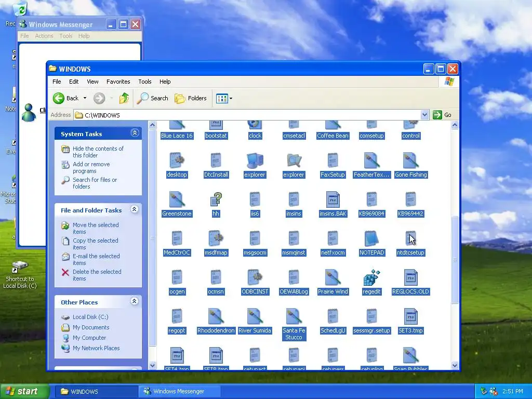Image resolution: width=532 pixels, height=399 pixels.
Task: Open the regedit registry editor icon
Action: tap(371, 277)
